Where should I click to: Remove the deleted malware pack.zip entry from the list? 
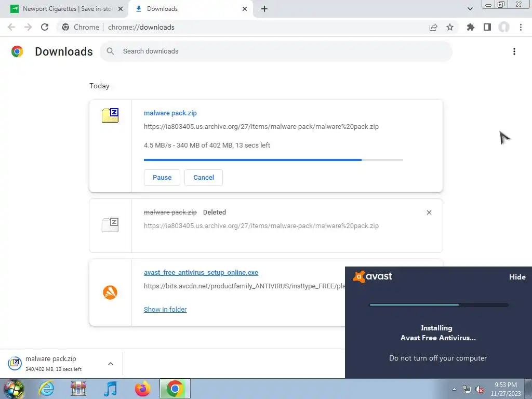coord(429,212)
